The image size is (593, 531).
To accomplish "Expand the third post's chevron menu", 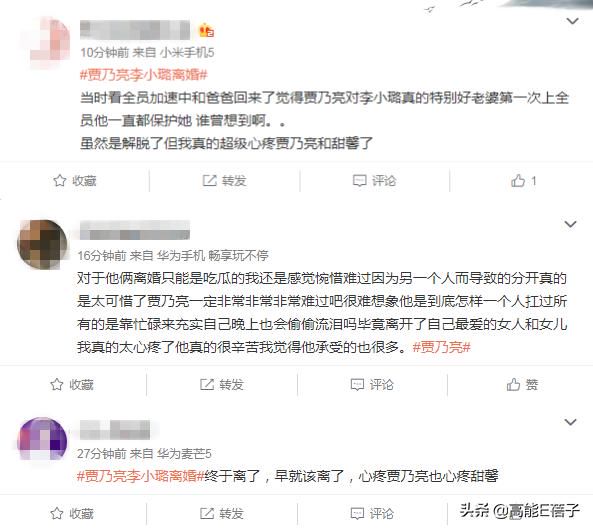I will tap(570, 422).
